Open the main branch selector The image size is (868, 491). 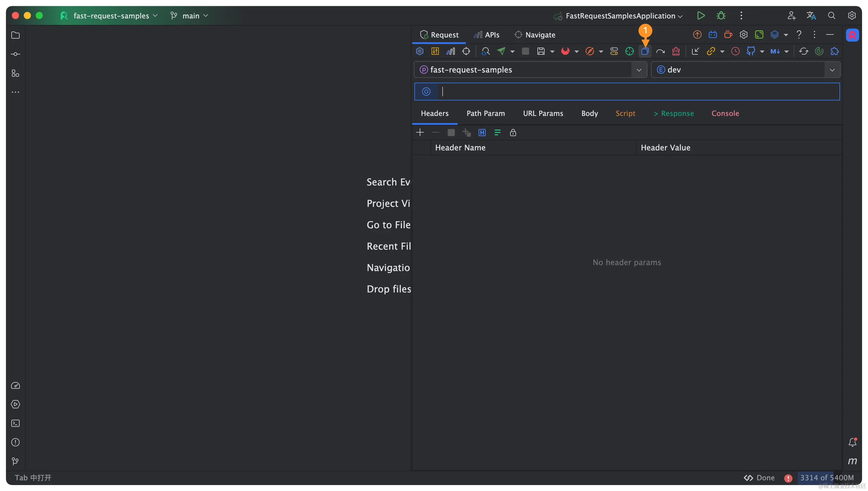pyautogui.click(x=190, y=16)
